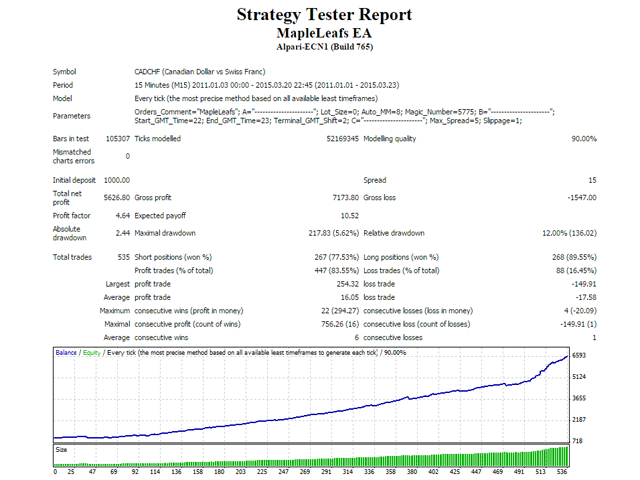640x480 pixels.
Task: Click the 15 Minutes (M15) period value
Action: [267, 85]
